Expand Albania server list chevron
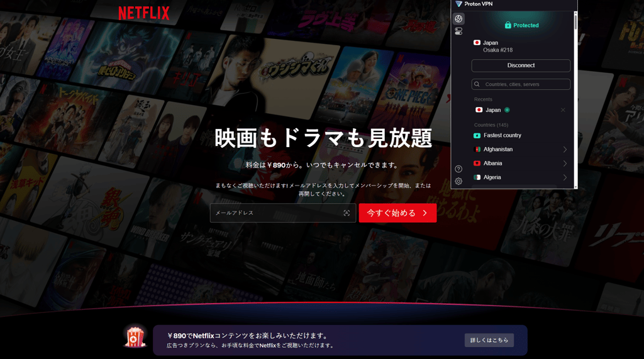Viewport: 644px width, 359px height. (x=565, y=163)
